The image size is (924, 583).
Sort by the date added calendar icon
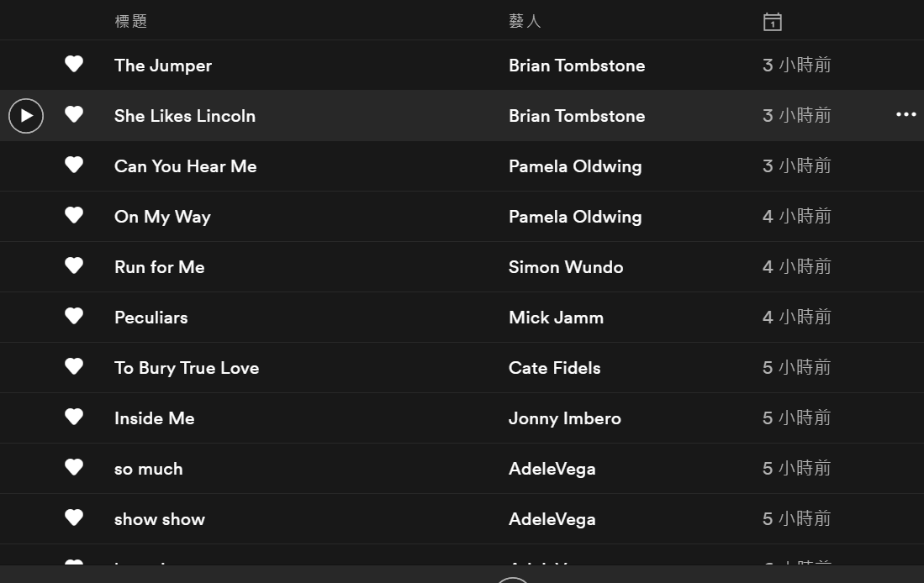pyautogui.click(x=772, y=22)
